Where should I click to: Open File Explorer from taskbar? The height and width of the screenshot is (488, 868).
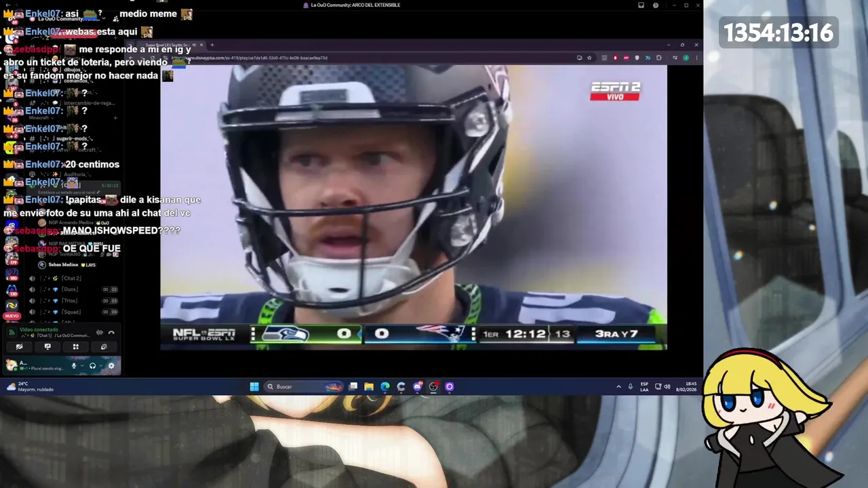369,386
